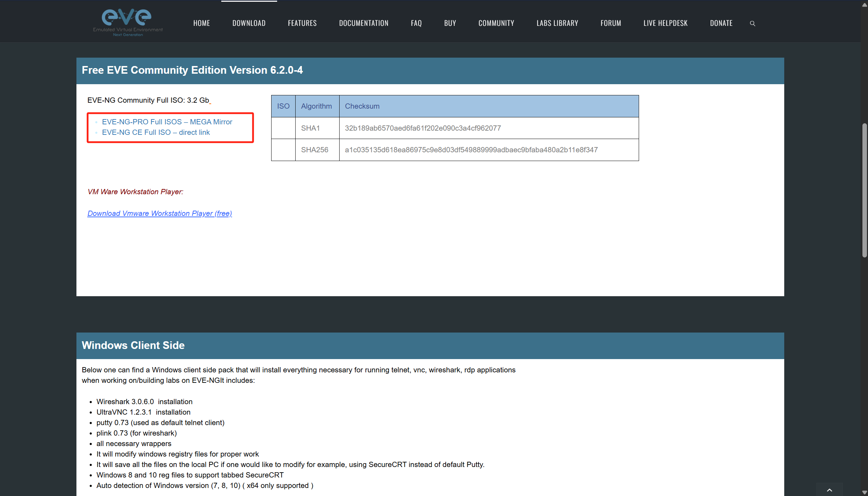Click the scrollbar up arrow
Image resolution: width=868 pixels, height=496 pixels.
[864, 5]
